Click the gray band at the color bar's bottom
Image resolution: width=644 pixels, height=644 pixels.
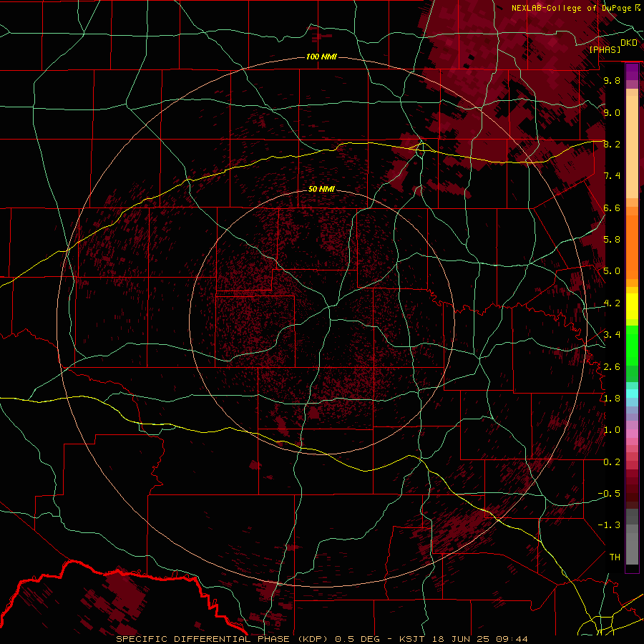point(632,537)
